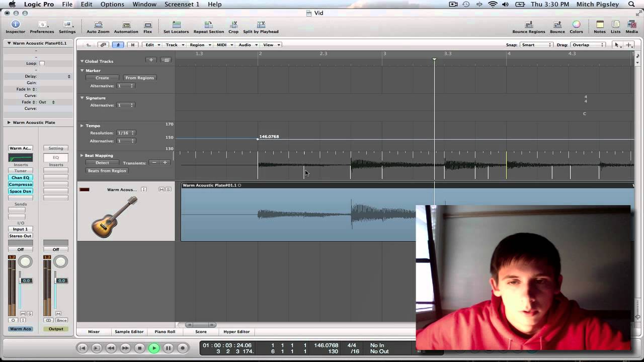Click the Beat Mapping Detect button

[x=102, y=163]
